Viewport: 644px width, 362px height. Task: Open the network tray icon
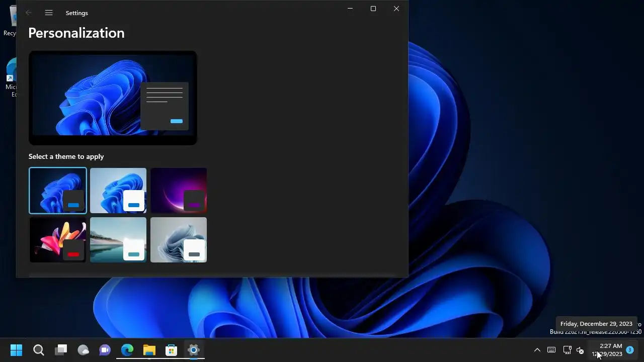[x=567, y=350]
